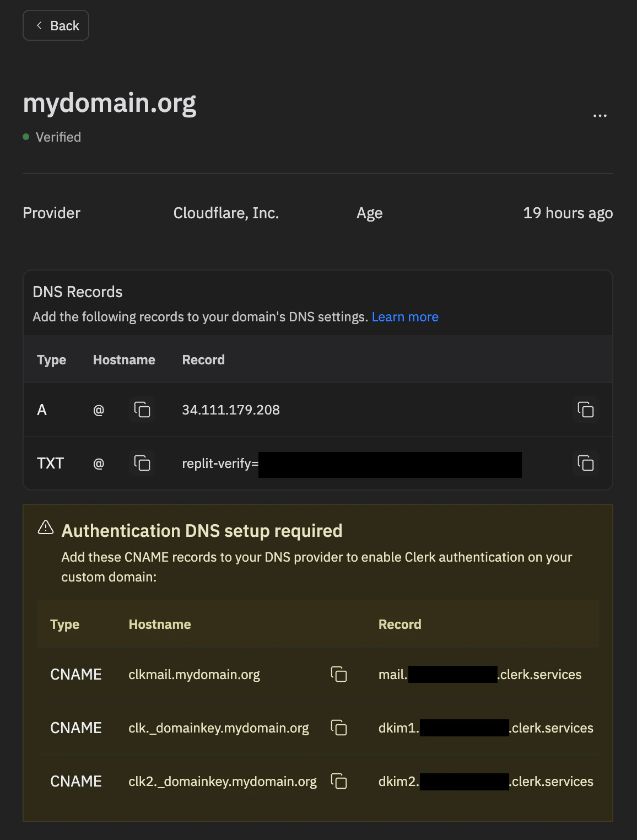Click the Back button
The image size is (637, 840).
pos(56,25)
